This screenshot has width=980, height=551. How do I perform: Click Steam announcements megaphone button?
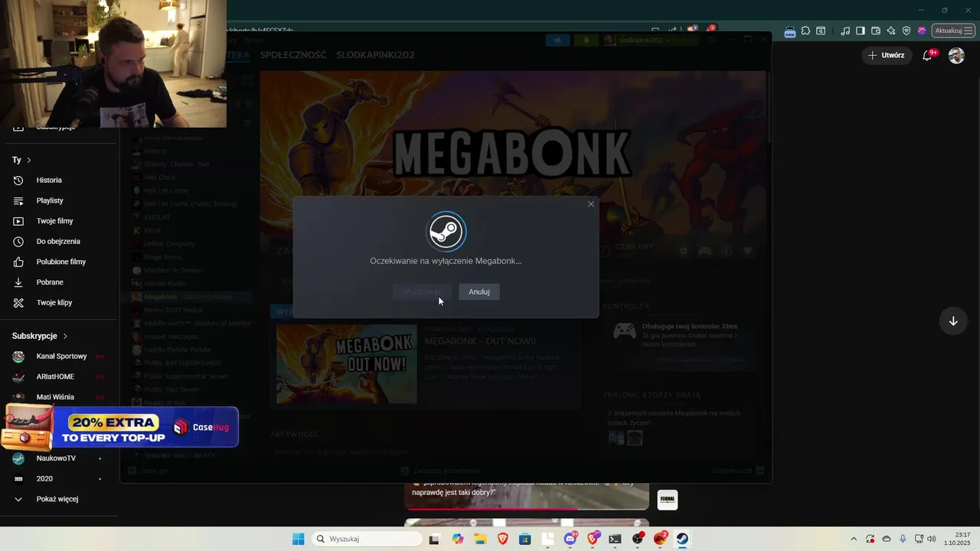click(x=558, y=40)
